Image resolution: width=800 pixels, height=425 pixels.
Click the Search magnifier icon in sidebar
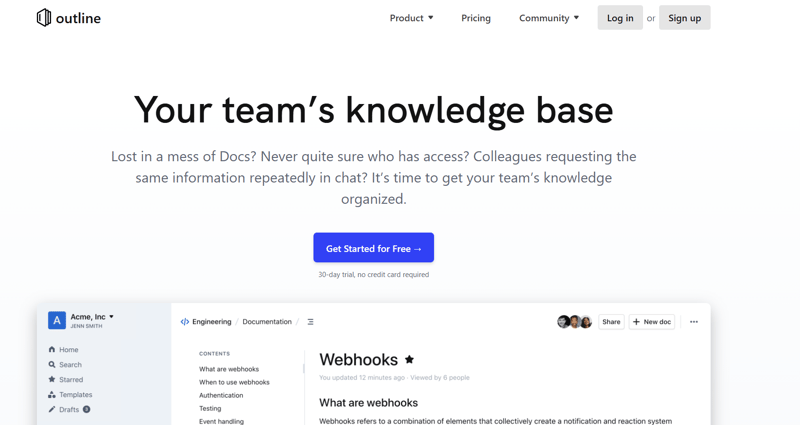point(52,365)
